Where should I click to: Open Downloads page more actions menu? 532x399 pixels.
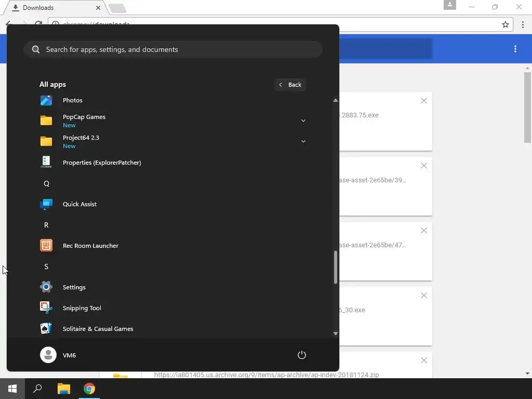click(x=515, y=49)
